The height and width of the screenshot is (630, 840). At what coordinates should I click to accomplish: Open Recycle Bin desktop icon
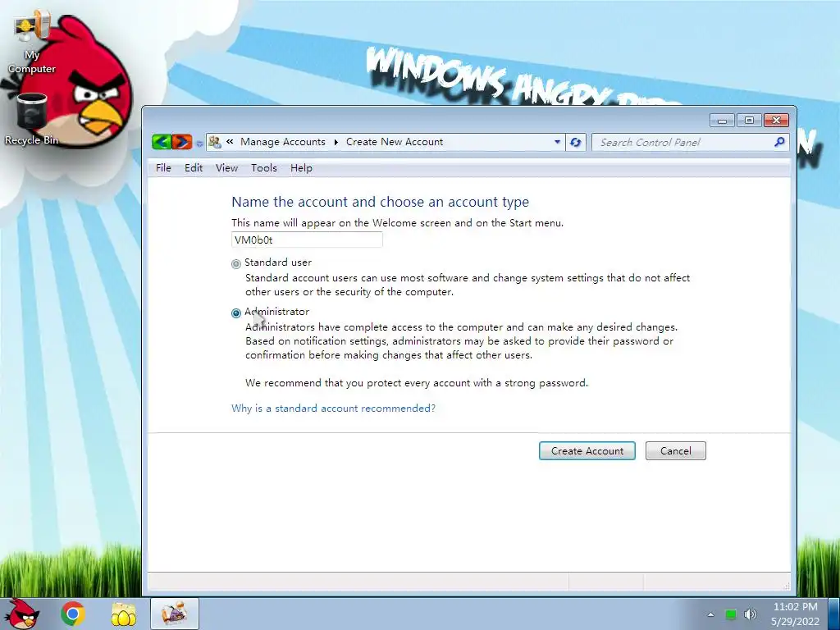[x=32, y=119]
